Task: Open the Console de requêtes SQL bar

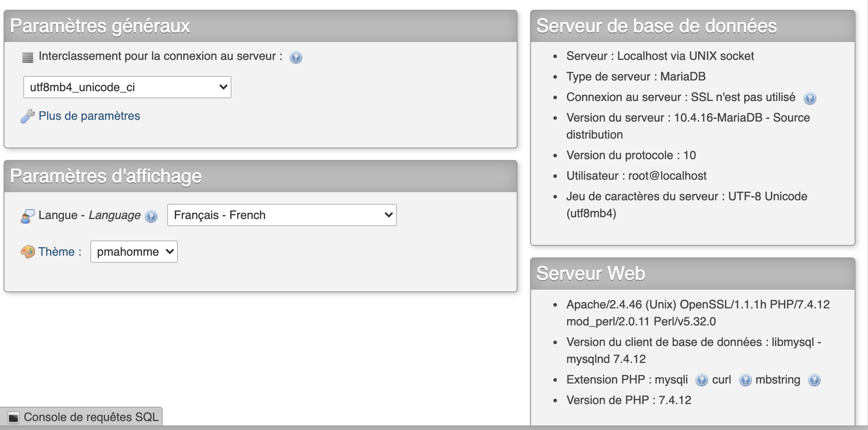Action: tap(91, 417)
